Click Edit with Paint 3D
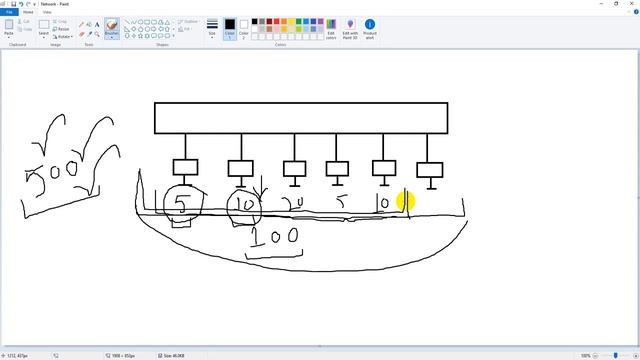This screenshot has height=360, width=640. coord(350,29)
